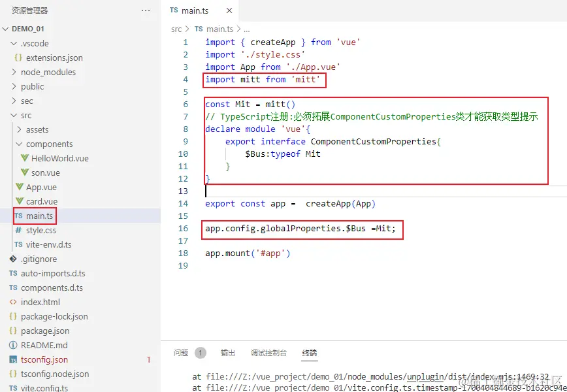Click the terminal link to unplugin index.mjs
Screen dimensions: 567x392
pos(378,377)
